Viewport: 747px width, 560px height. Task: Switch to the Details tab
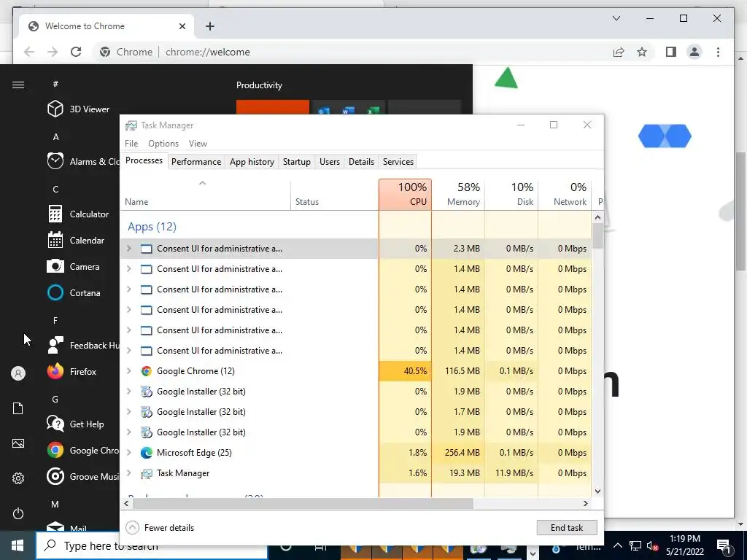361,161
